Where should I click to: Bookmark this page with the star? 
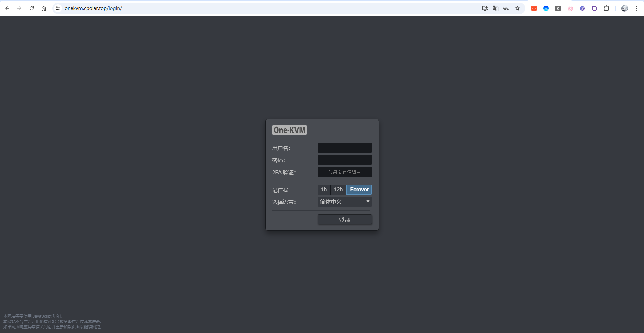tap(517, 8)
